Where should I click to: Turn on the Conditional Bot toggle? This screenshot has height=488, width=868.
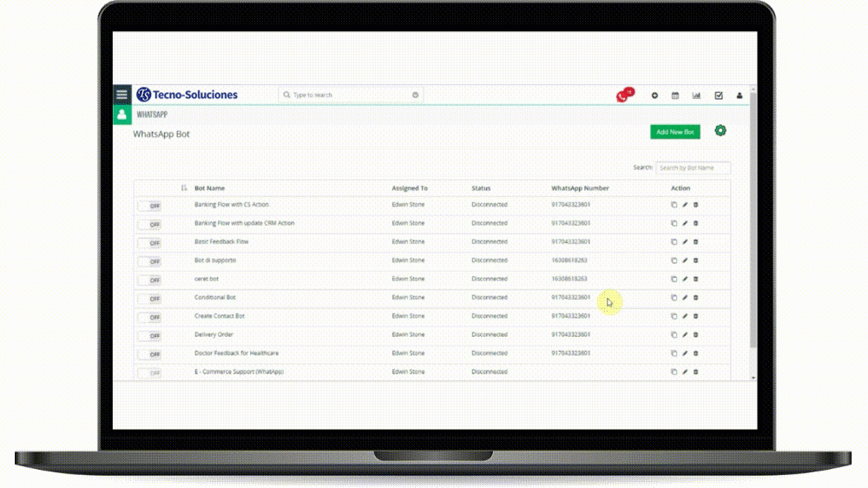coord(149,299)
